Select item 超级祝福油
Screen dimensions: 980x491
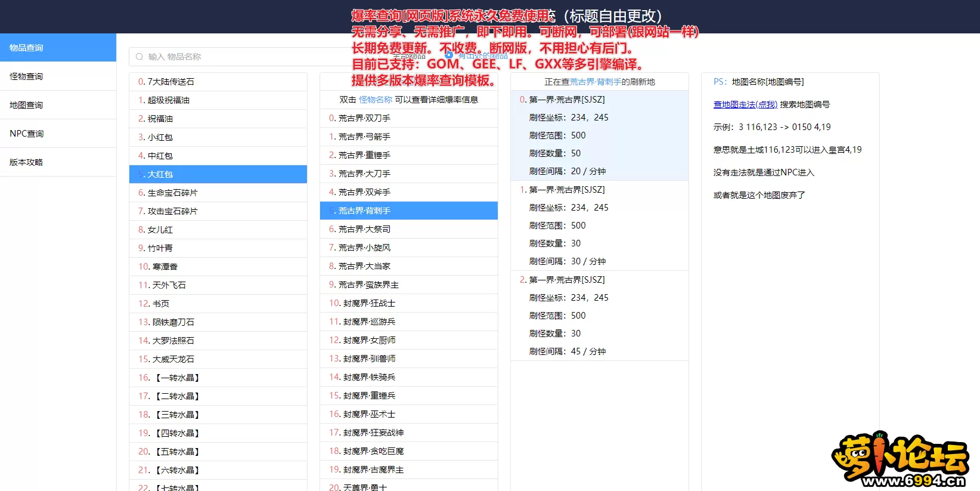coord(218,100)
